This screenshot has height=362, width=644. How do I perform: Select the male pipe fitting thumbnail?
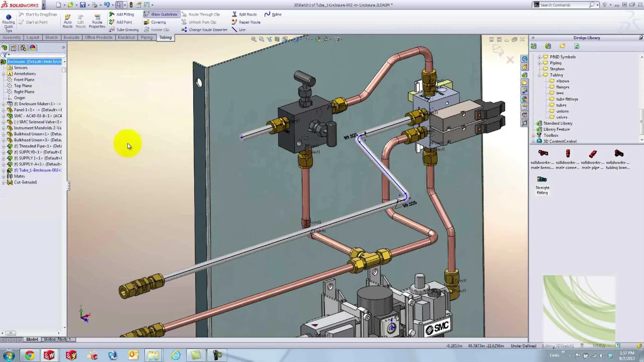pos(593,159)
